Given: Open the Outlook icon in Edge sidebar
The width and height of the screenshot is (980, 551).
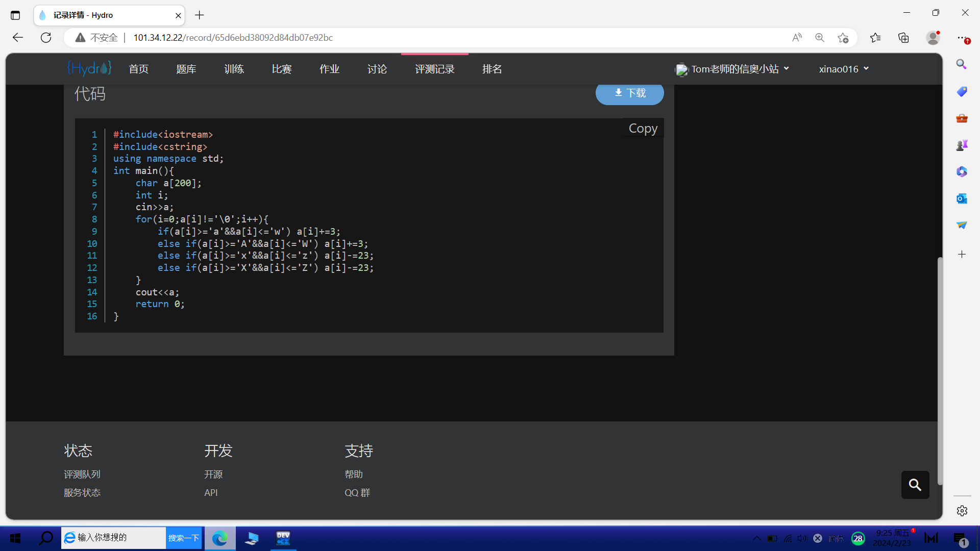Looking at the screenshot, I should click(x=962, y=198).
